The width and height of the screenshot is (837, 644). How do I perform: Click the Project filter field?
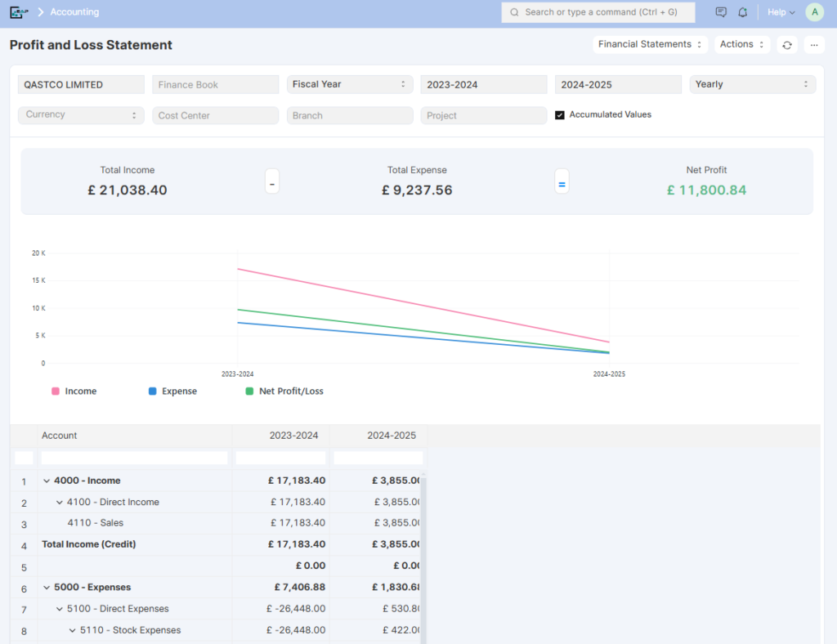point(484,115)
